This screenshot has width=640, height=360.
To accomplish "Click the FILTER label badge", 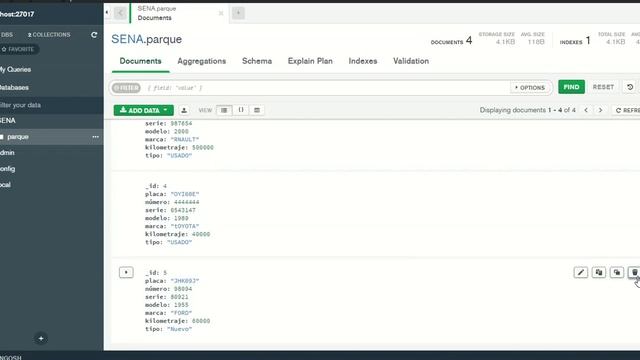I will click(x=126, y=88).
